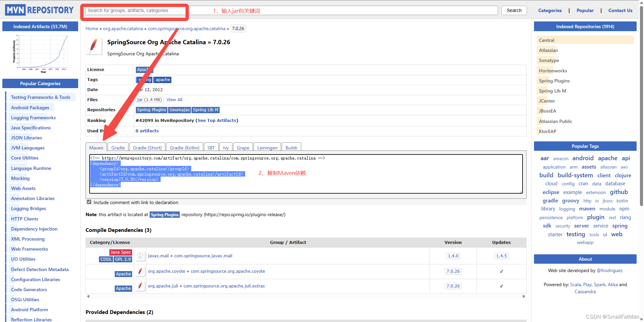
Task: Click the SpringSource Catalina feather icon
Action: [94, 46]
